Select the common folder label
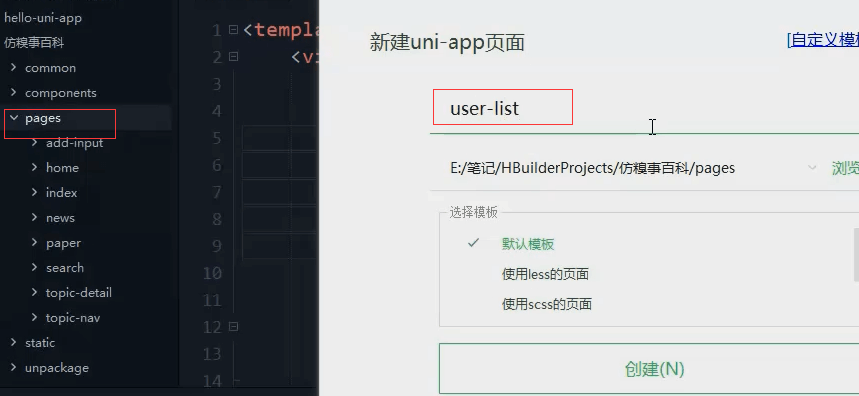859x396 pixels. pyautogui.click(x=50, y=68)
